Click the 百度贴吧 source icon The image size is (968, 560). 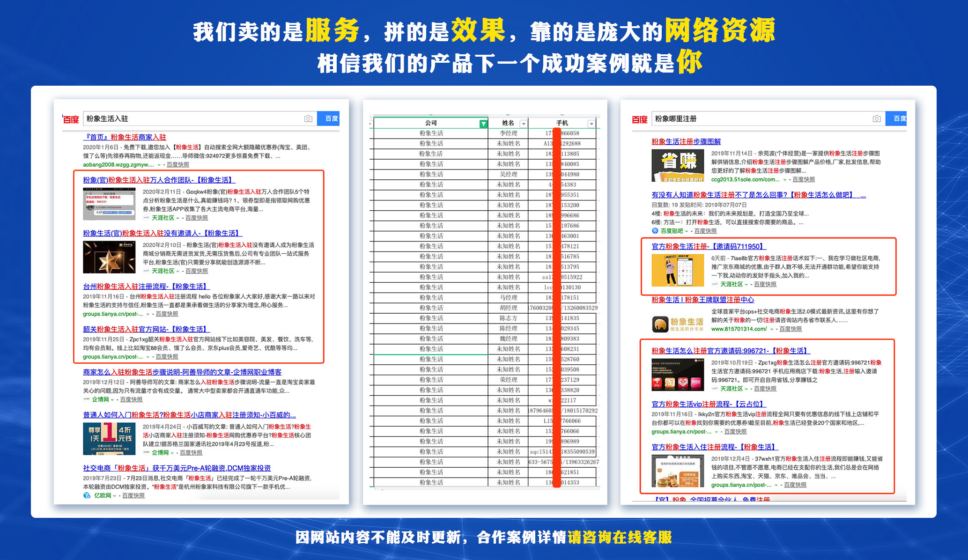pyautogui.click(x=655, y=231)
